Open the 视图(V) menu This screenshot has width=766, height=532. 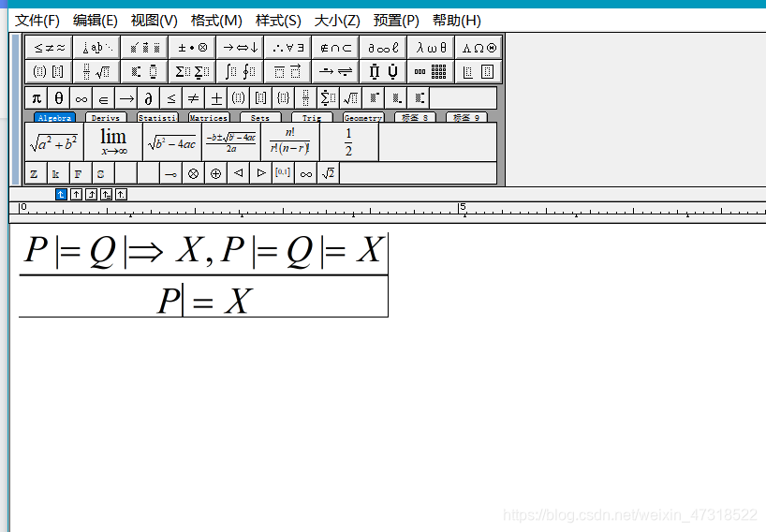coord(154,21)
